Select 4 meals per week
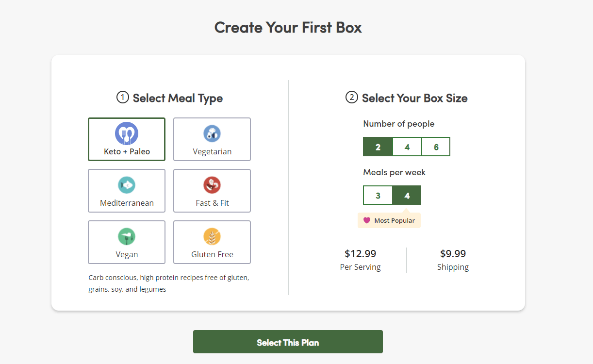The image size is (593, 364). pos(407,196)
